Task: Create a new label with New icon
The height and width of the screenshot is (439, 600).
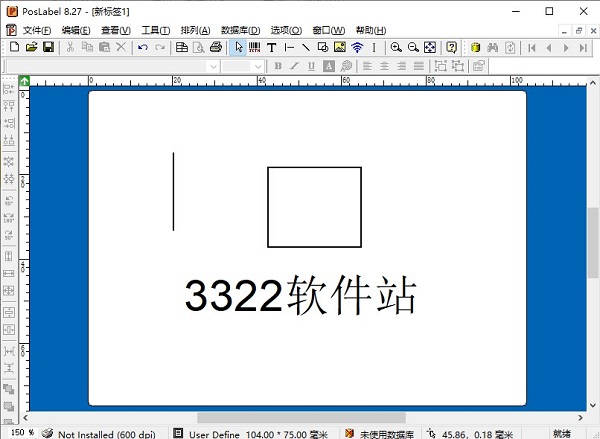Action: [14, 47]
